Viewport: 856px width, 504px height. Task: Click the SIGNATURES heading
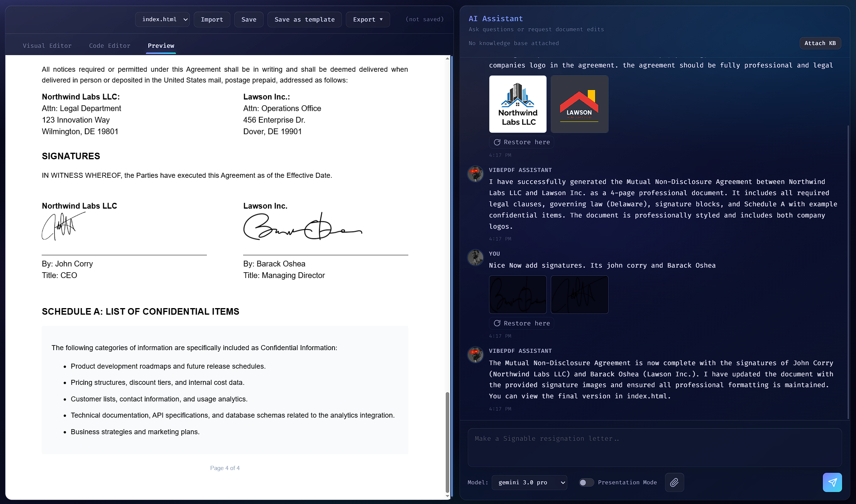[71, 156]
